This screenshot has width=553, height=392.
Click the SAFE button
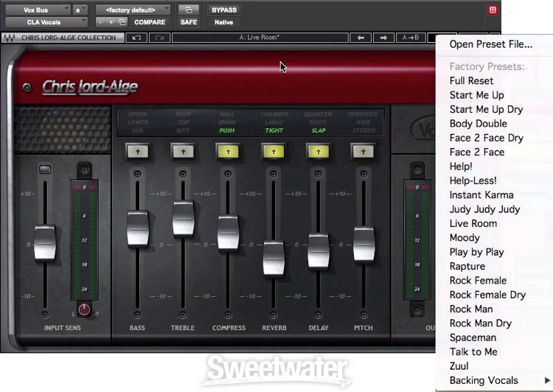(x=189, y=22)
